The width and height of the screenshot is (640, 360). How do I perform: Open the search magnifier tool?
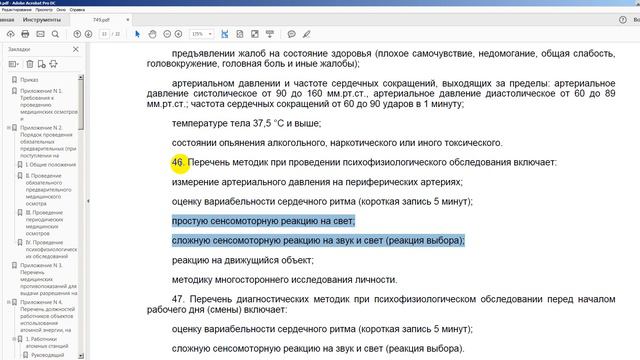click(x=55, y=34)
